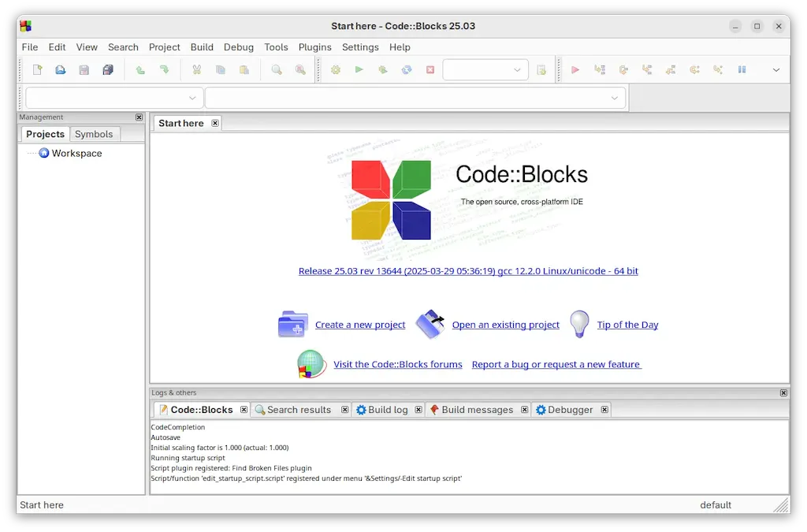Open the Tools menu
807x532 pixels.
click(276, 47)
